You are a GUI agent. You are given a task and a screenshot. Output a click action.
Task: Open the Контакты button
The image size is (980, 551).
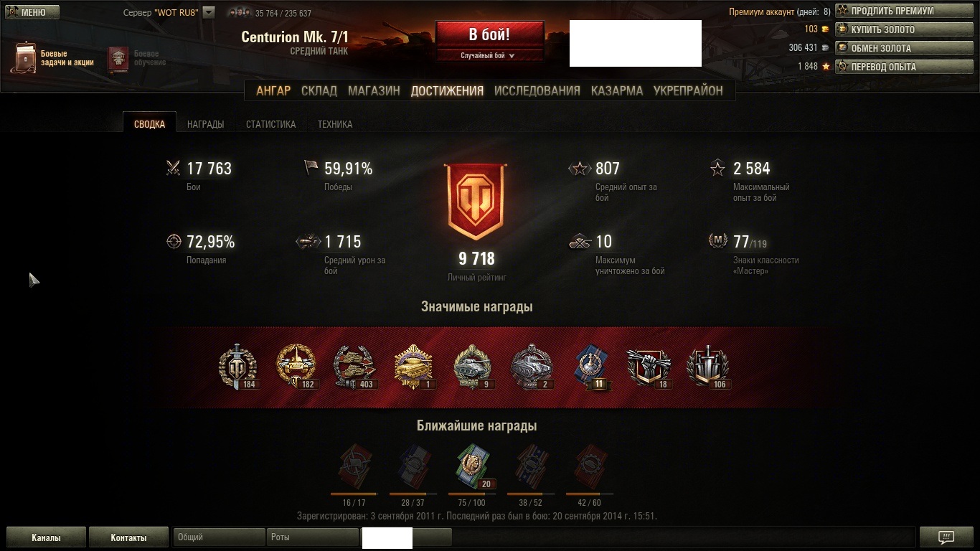click(128, 537)
